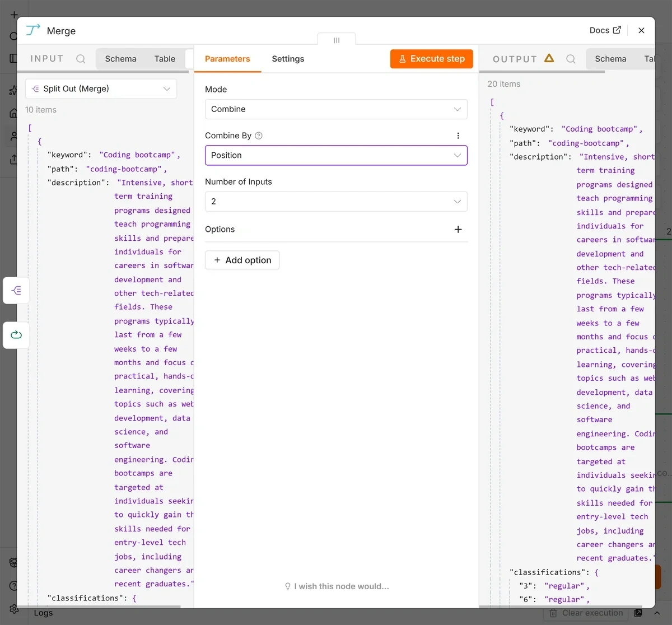672x625 pixels.
Task: Open the Split Out (Merge) input selector
Action: (x=101, y=88)
